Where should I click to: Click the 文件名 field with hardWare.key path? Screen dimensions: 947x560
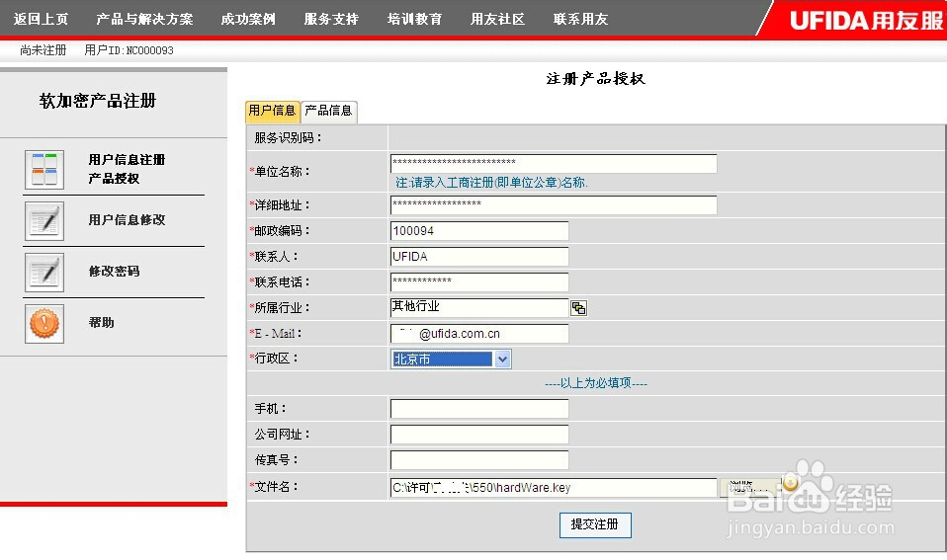coord(554,488)
